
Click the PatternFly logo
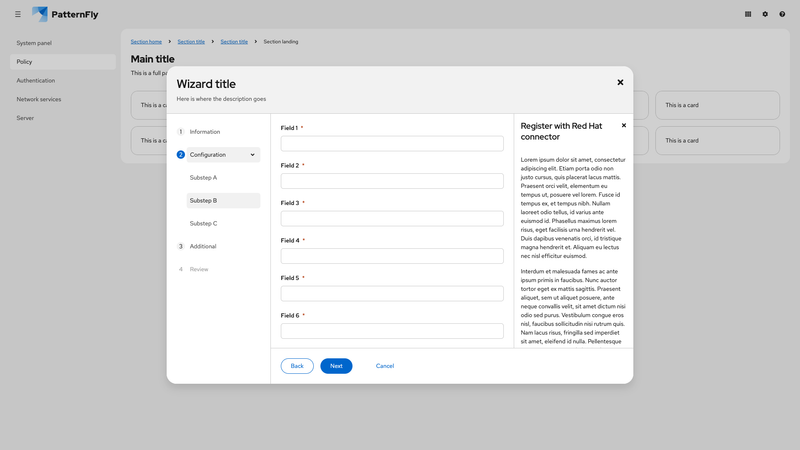point(65,14)
